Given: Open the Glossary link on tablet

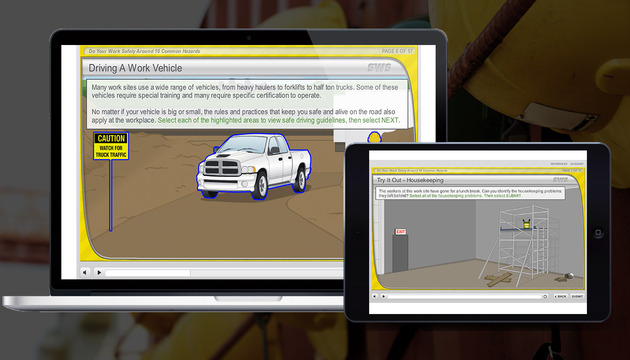Looking at the screenshot, I should 577,164.
